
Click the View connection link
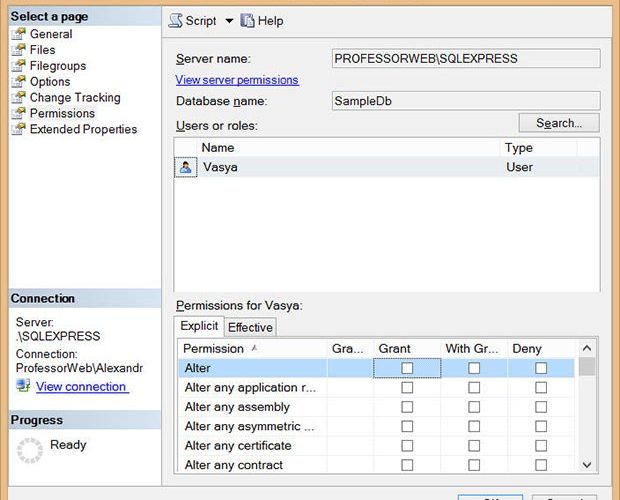(x=81, y=387)
